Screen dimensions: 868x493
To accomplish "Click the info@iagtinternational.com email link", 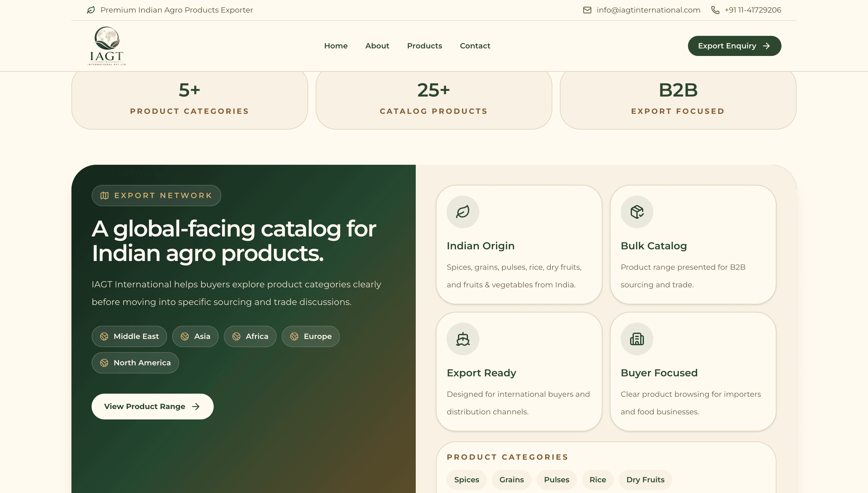I will pyautogui.click(x=648, y=10).
